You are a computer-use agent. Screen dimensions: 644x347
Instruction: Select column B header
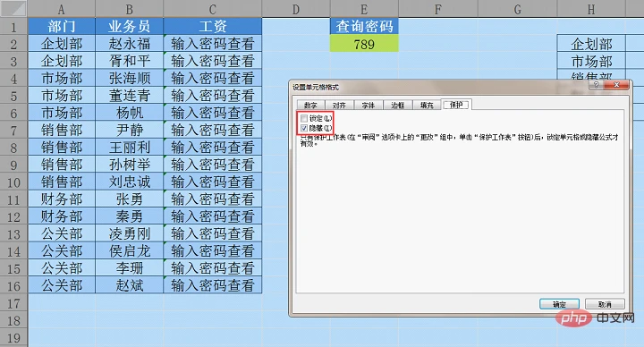(x=129, y=9)
